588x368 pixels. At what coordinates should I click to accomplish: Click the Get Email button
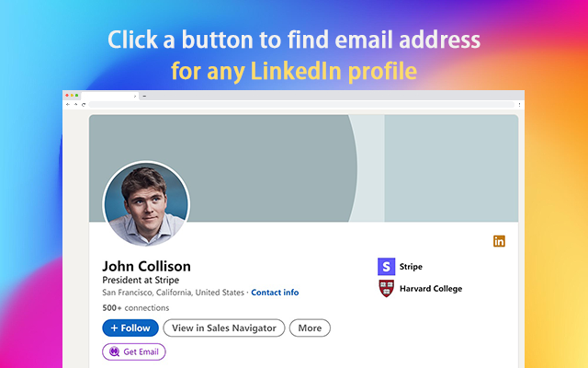tap(134, 351)
